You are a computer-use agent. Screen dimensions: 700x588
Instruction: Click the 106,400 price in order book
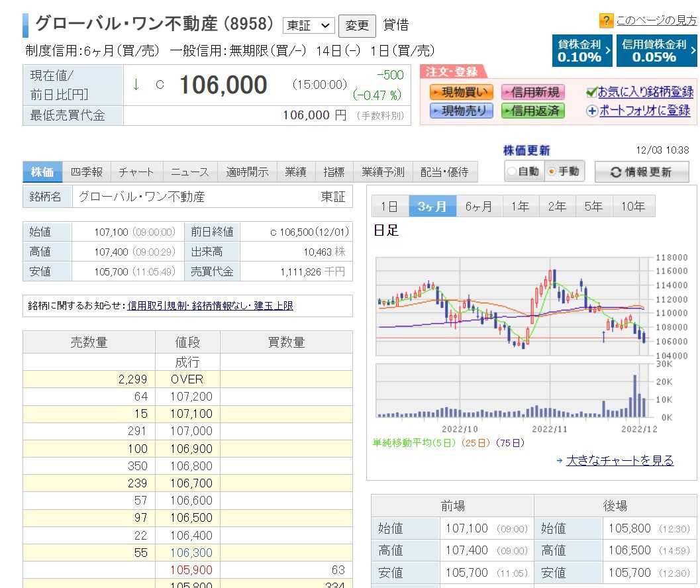(x=191, y=535)
